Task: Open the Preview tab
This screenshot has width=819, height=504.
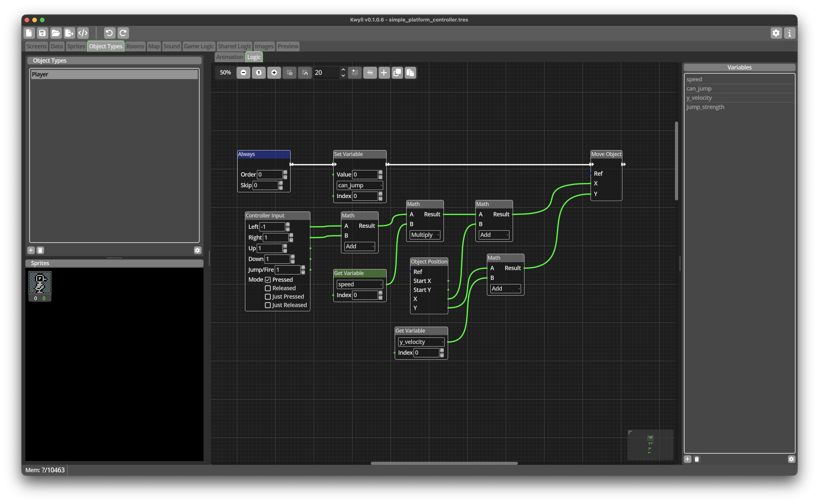Action: [x=288, y=46]
